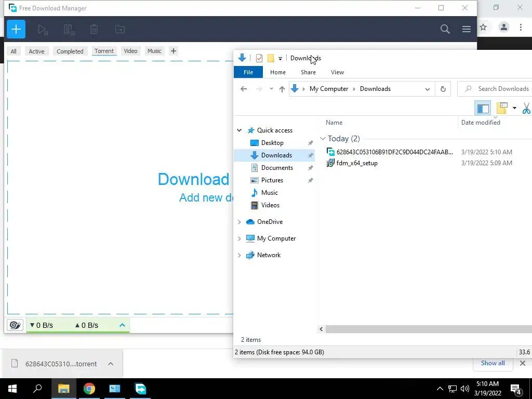532x399 pixels.
Task: Open the File tab in Explorer
Action: tap(248, 72)
